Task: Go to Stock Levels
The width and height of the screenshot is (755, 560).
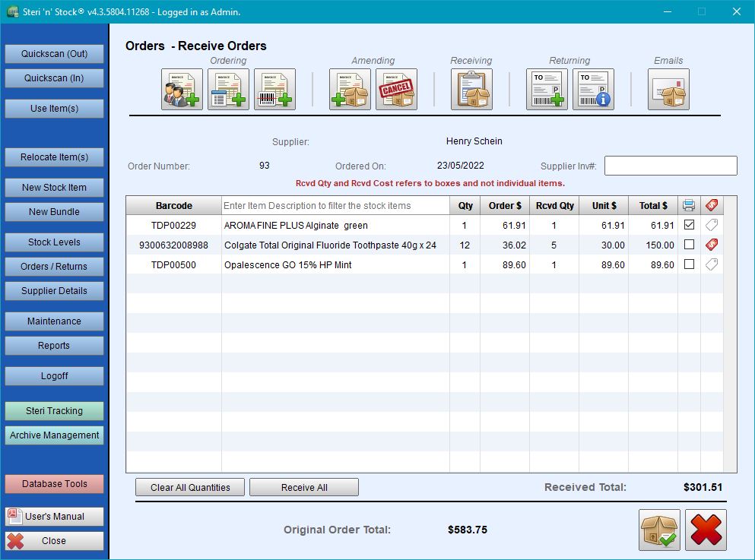Action: 55,242
